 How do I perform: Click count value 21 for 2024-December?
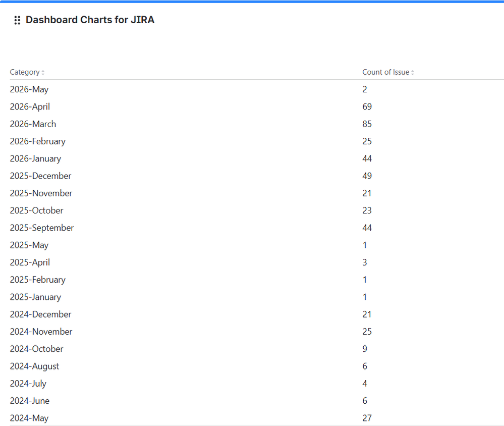(367, 314)
